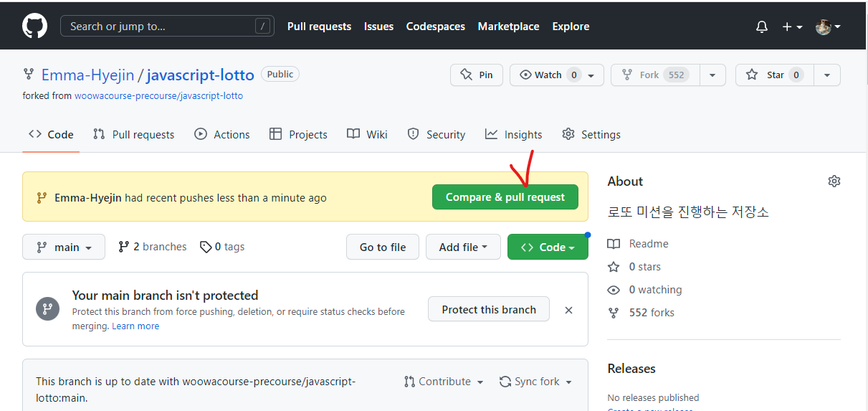The width and height of the screenshot is (868, 411).
Task: Open the Learn more link
Action: 135,326
